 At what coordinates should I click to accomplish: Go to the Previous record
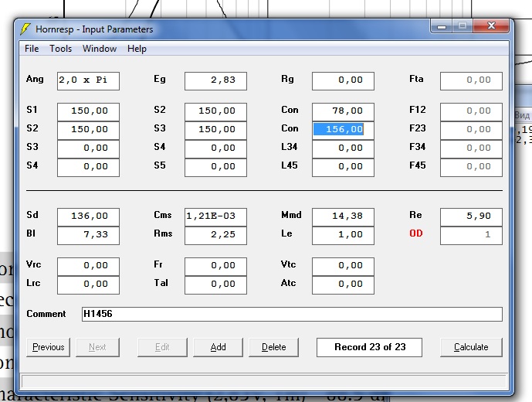point(49,347)
